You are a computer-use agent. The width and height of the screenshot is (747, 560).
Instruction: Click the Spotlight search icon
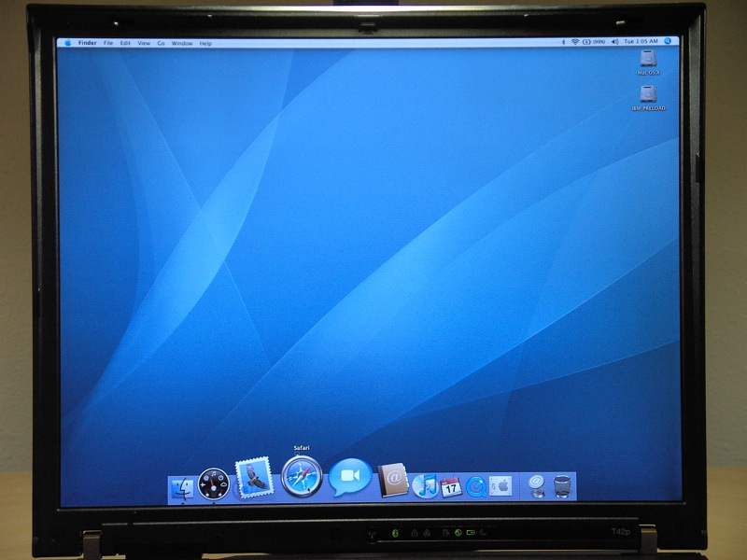pyautogui.click(x=669, y=42)
